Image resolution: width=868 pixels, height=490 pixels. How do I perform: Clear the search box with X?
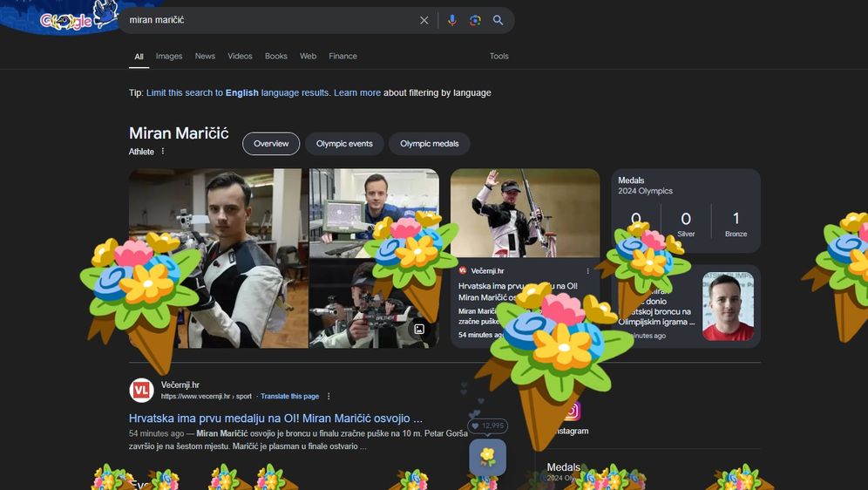(424, 20)
